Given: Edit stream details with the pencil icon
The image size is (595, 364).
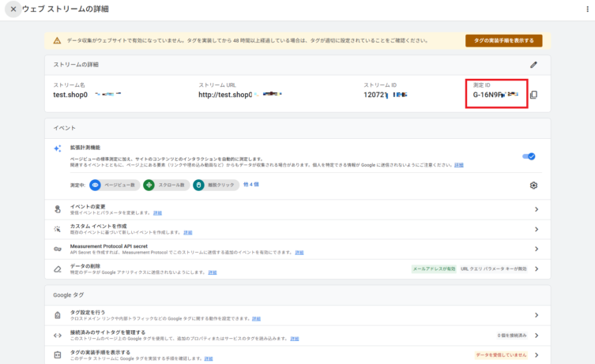Looking at the screenshot, I should tap(533, 65).
